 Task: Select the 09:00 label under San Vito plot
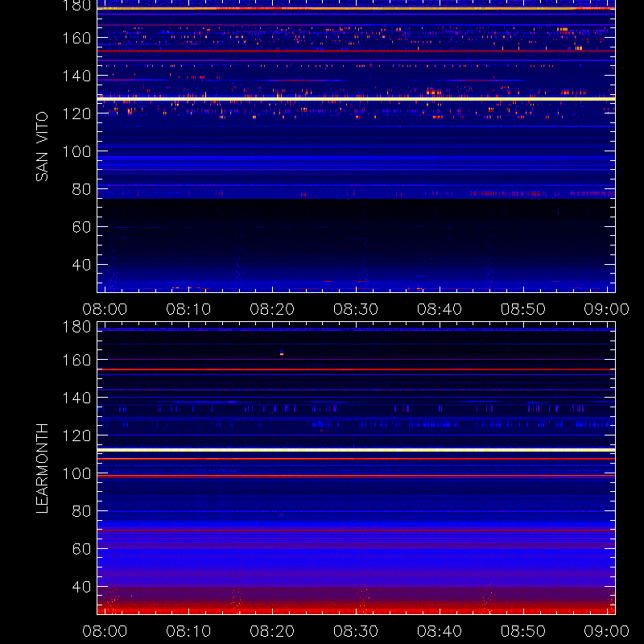tap(607, 309)
